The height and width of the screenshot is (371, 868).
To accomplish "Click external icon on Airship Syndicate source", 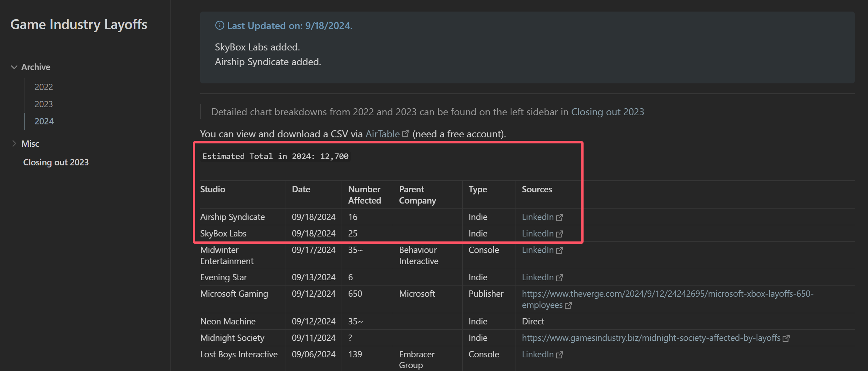I will pyautogui.click(x=559, y=217).
